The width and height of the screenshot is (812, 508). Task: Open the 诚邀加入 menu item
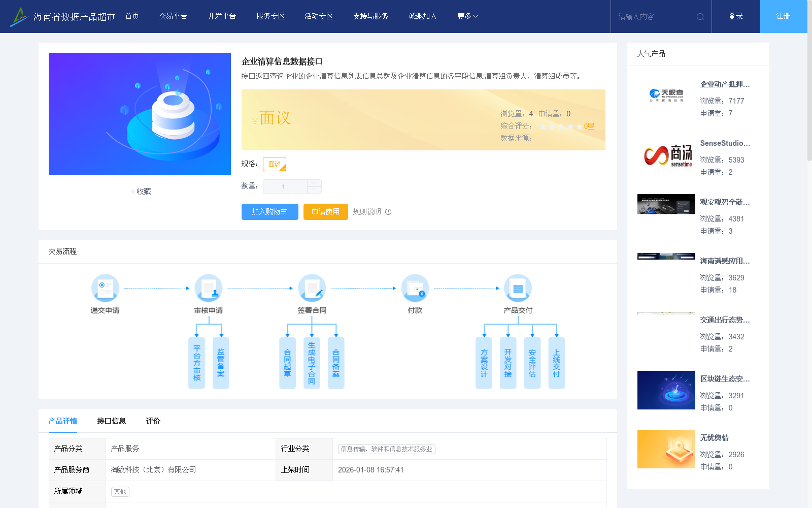point(423,16)
